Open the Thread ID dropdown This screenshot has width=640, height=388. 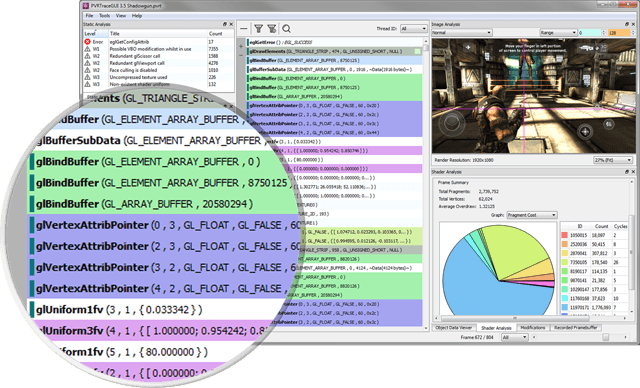(413, 29)
